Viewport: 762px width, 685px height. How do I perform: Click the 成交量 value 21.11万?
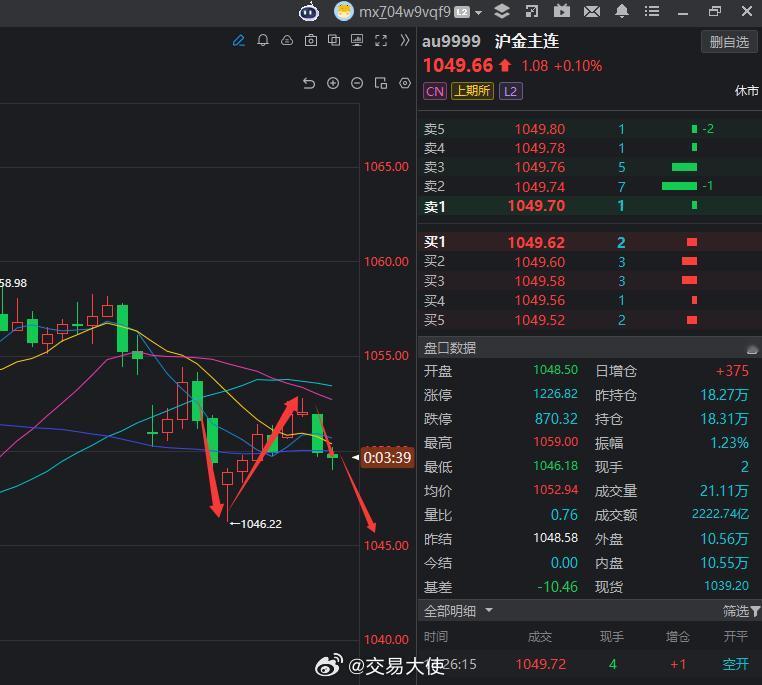[724, 491]
